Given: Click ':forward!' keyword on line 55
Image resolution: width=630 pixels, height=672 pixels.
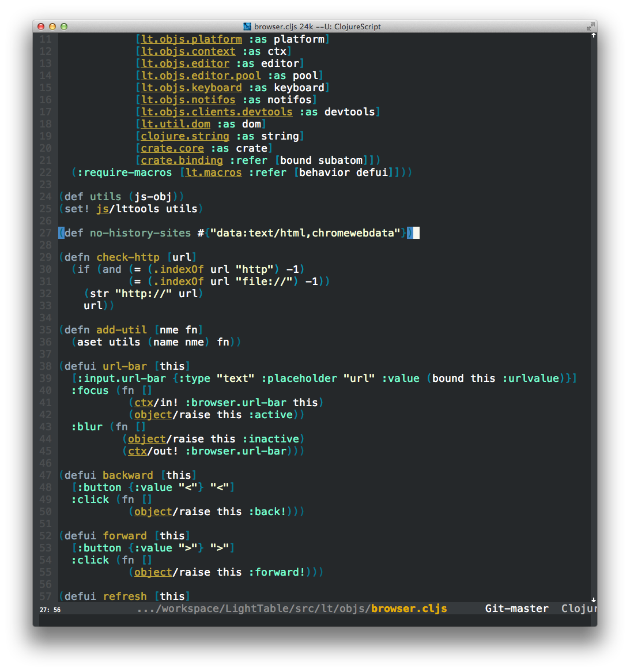Looking at the screenshot, I should click(277, 572).
